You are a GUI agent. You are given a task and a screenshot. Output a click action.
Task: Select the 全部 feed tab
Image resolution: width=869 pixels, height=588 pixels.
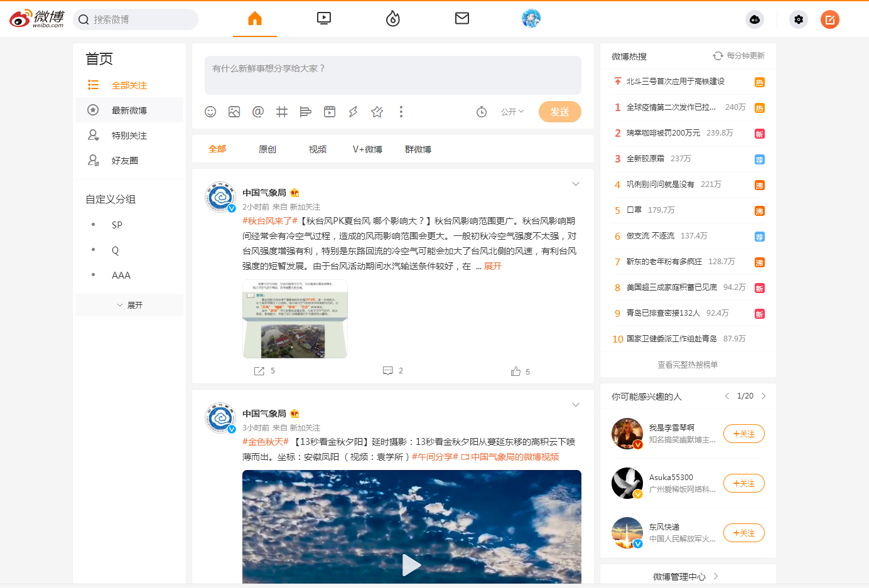tap(217, 149)
